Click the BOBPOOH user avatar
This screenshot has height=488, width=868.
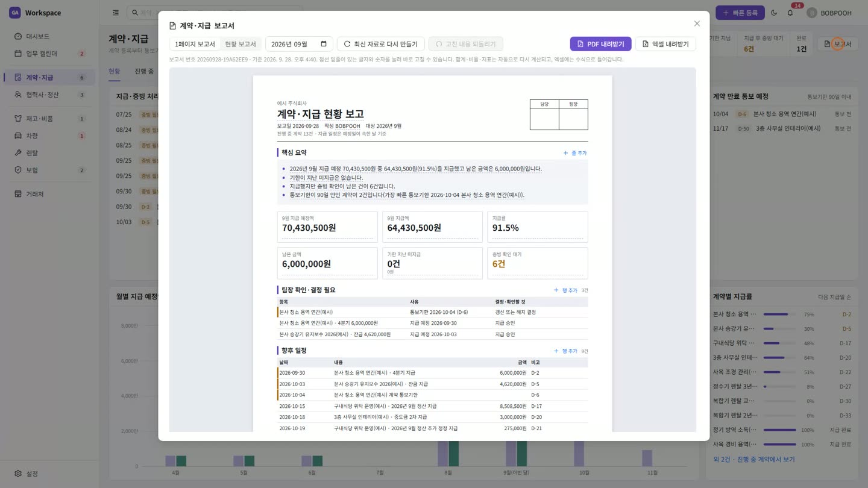(x=811, y=13)
